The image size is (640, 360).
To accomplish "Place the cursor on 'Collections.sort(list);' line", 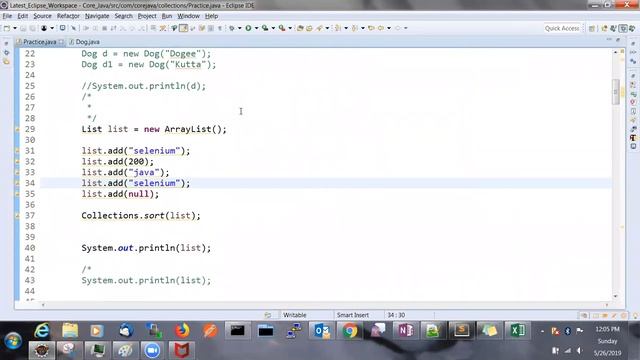I will (141, 216).
